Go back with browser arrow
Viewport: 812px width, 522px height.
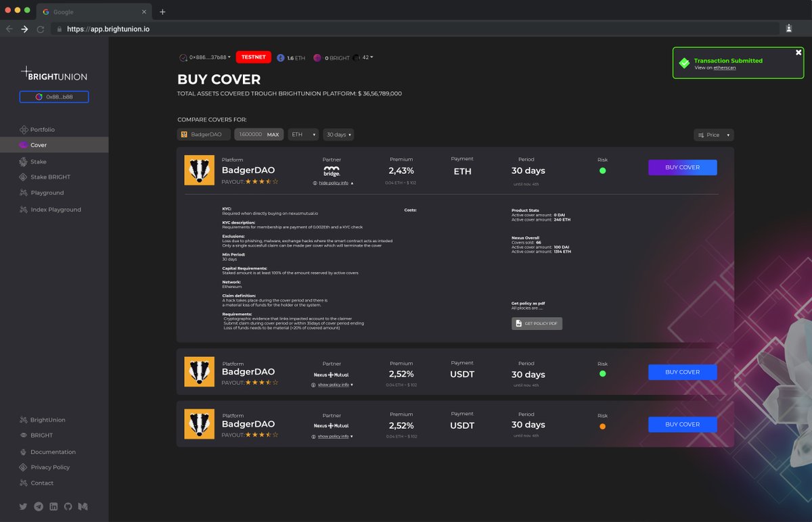pos(9,29)
